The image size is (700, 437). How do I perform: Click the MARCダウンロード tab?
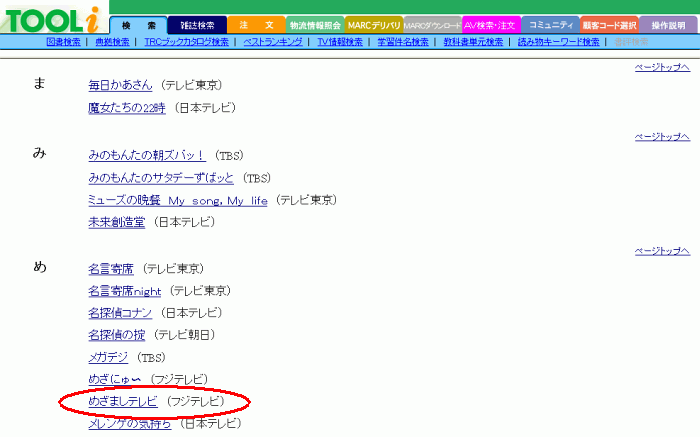point(432,25)
